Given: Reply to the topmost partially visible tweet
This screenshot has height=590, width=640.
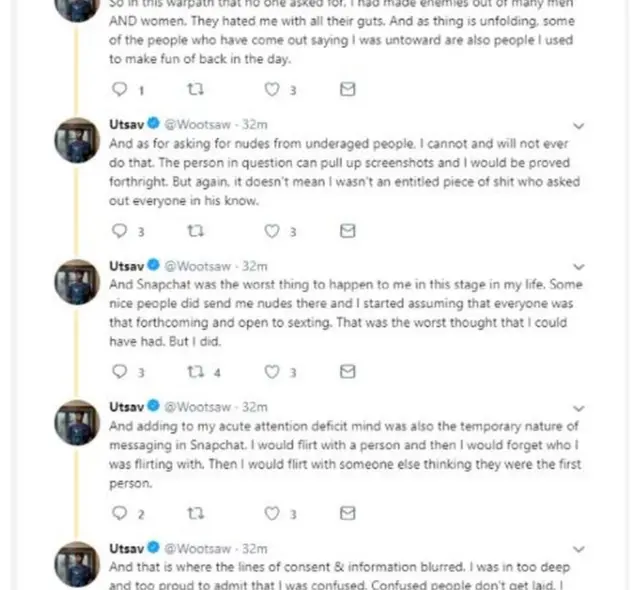Looking at the screenshot, I should pos(119,90).
